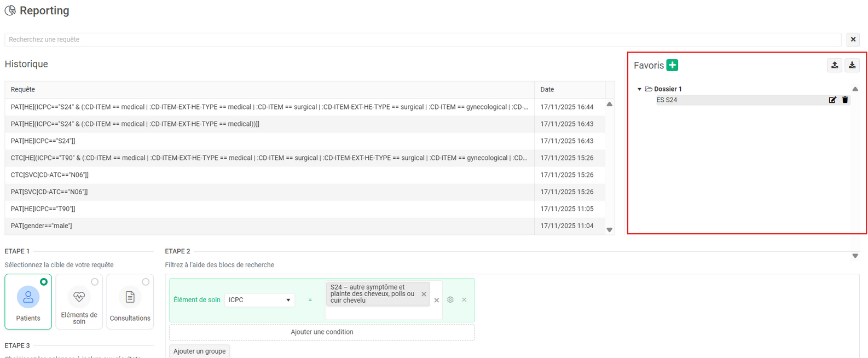This screenshot has height=358, width=868.
Task: Click Ajouter une condition
Action: (x=322, y=332)
